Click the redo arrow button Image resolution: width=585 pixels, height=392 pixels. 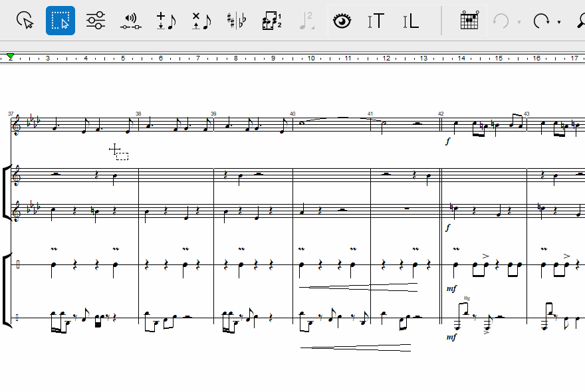[541, 21]
